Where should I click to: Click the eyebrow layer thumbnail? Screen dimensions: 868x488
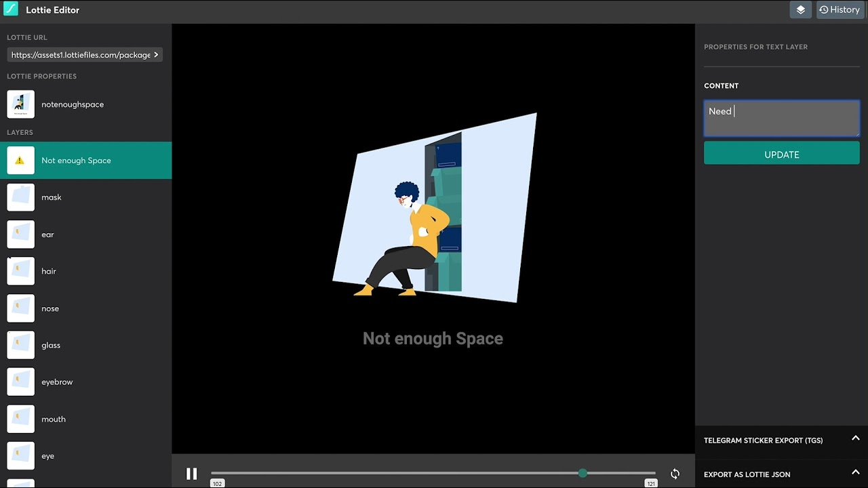pyautogui.click(x=20, y=382)
